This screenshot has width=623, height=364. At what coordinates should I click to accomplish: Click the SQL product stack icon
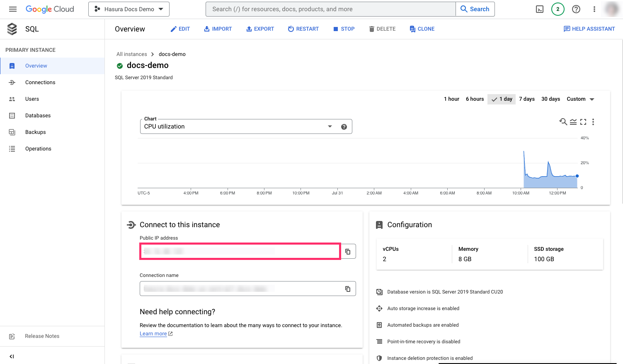pyautogui.click(x=12, y=29)
